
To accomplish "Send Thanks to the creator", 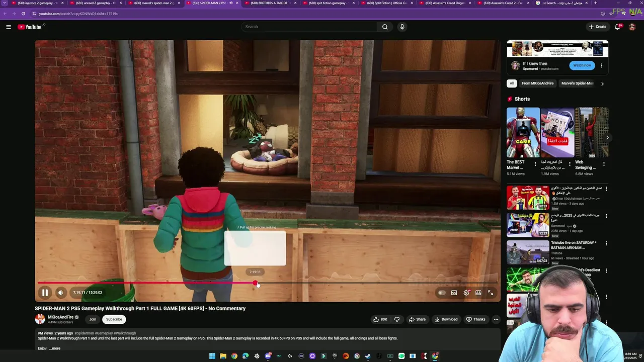I will [x=476, y=319].
